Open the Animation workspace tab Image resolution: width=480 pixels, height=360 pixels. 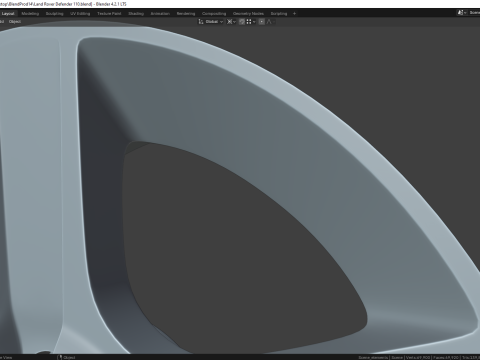click(160, 14)
